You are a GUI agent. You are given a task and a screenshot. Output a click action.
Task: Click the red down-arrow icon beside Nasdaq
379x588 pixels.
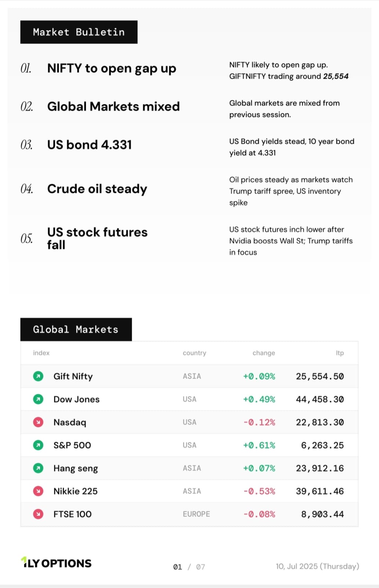(x=38, y=422)
